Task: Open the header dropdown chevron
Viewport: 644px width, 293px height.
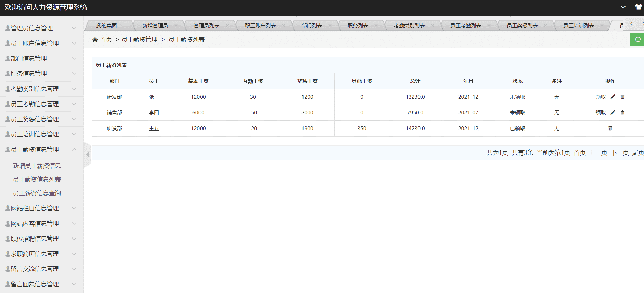Action: pyautogui.click(x=623, y=7)
